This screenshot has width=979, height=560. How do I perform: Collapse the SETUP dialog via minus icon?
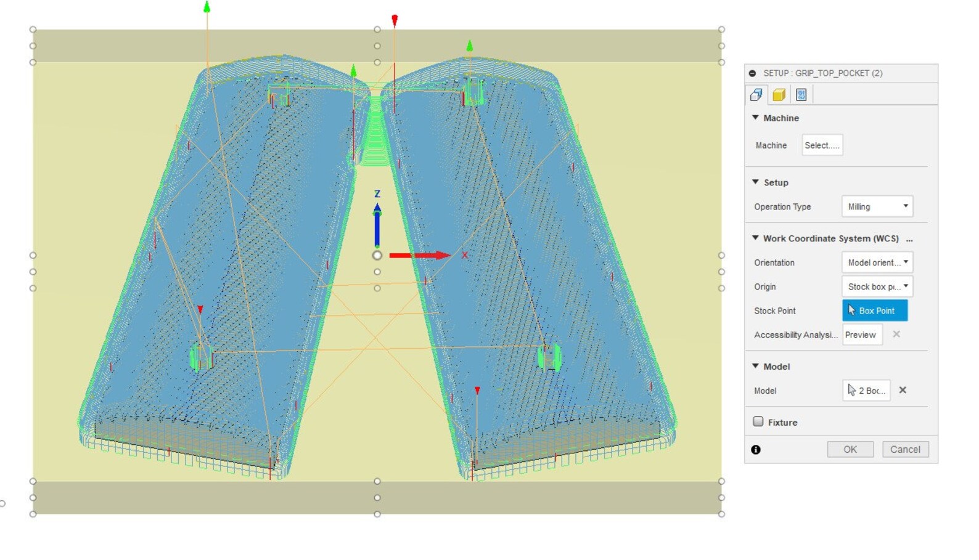pyautogui.click(x=752, y=73)
